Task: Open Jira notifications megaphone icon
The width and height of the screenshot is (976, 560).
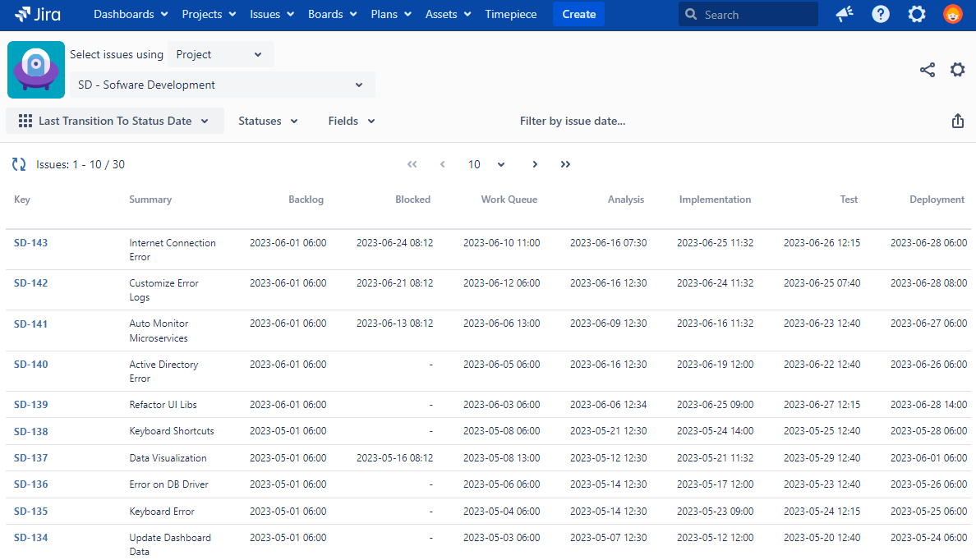Action: 845,14
